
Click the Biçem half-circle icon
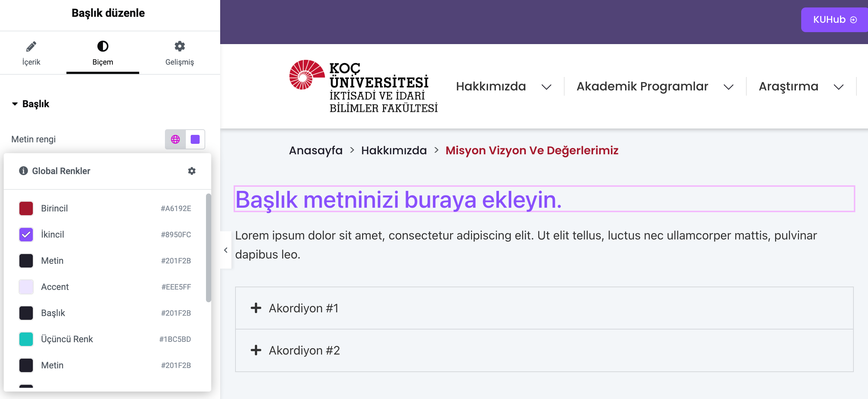pos(103,46)
